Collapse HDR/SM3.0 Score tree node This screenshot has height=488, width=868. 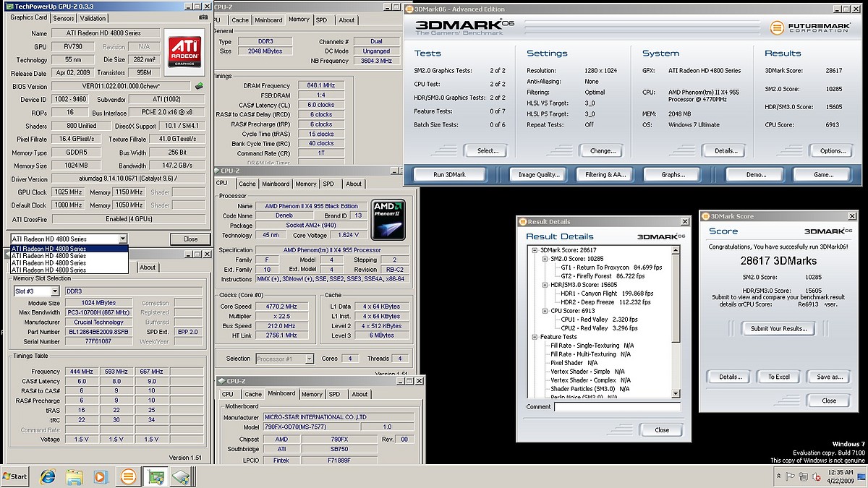(545, 285)
